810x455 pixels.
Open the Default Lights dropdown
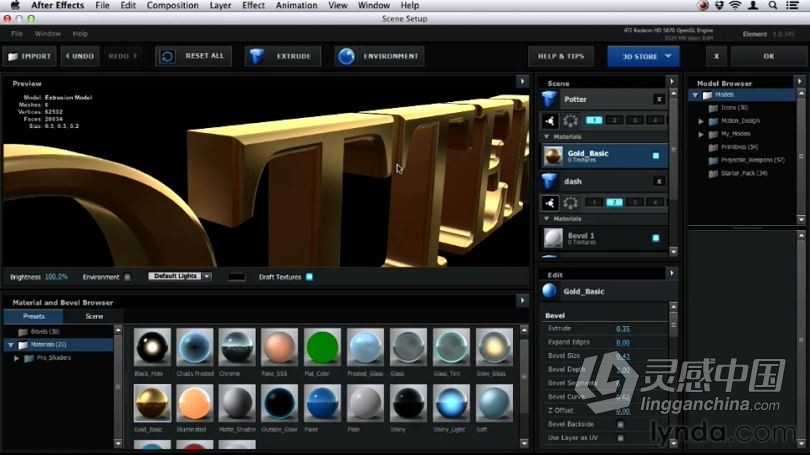click(180, 276)
